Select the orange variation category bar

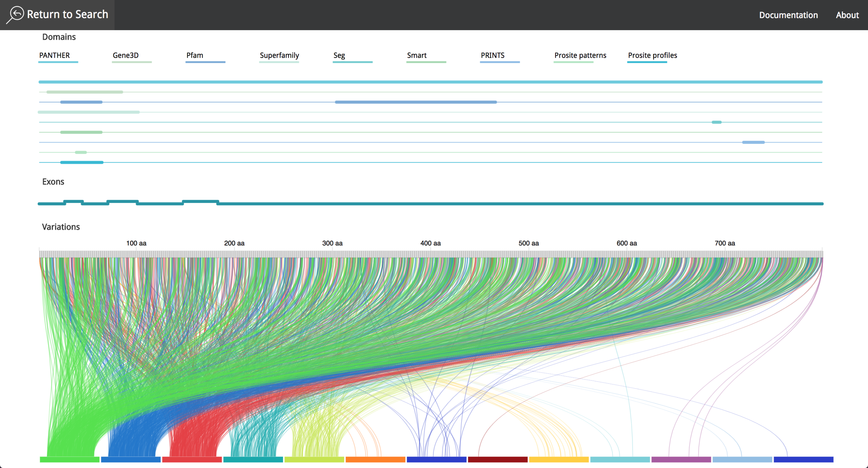click(375, 460)
